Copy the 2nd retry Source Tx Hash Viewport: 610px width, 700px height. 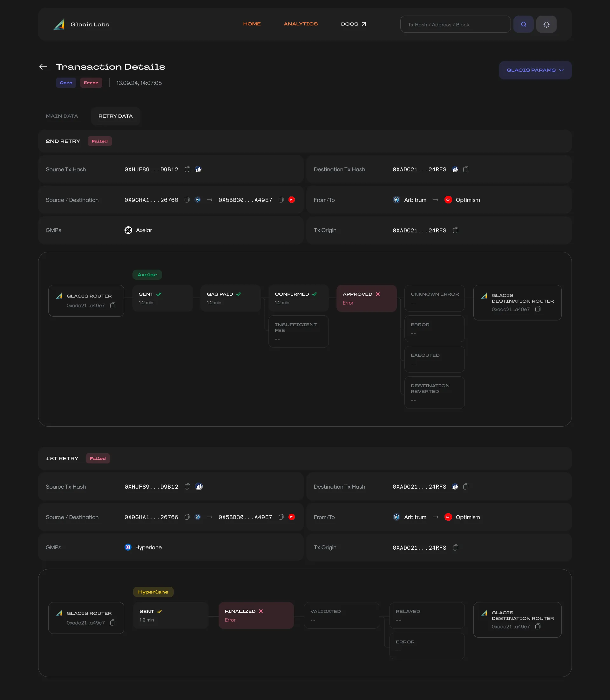(x=187, y=169)
